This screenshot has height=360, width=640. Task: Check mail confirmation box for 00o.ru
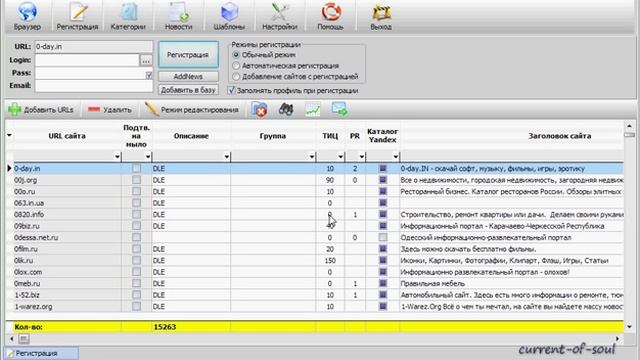coord(136,191)
